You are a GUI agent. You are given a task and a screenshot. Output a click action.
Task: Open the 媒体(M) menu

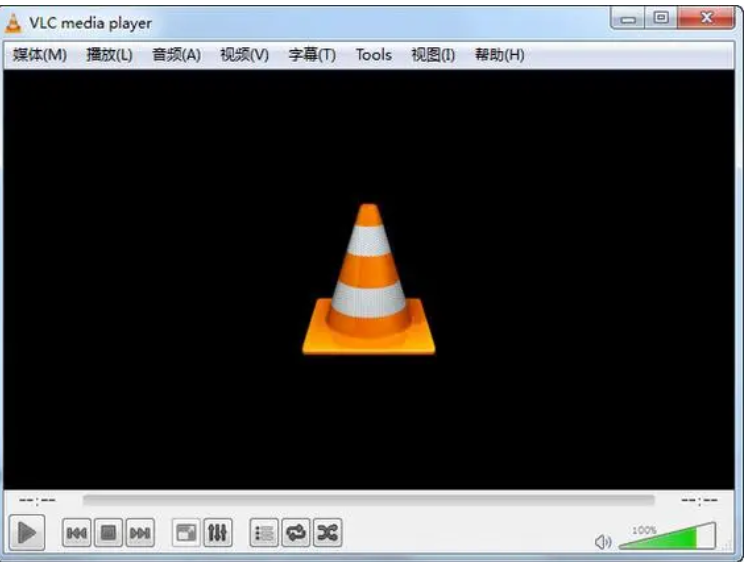click(x=40, y=55)
